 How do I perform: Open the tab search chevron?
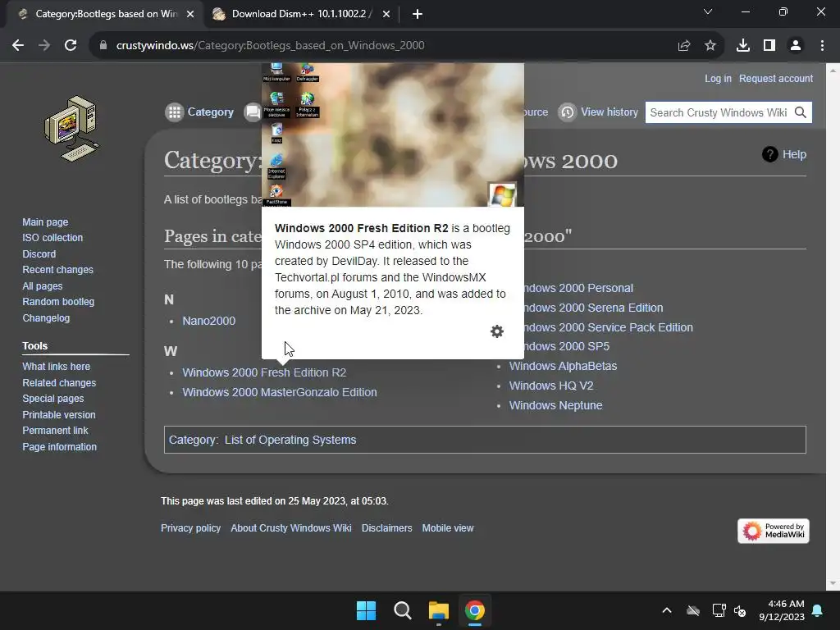708,11
